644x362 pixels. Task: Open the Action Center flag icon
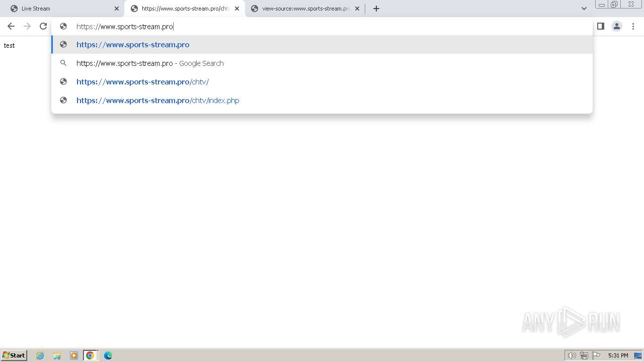pyautogui.click(x=596, y=355)
